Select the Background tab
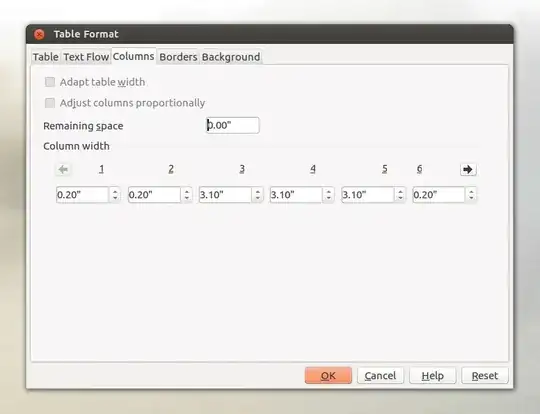This screenshot has height=414, width=540. [x=231, y=57]
